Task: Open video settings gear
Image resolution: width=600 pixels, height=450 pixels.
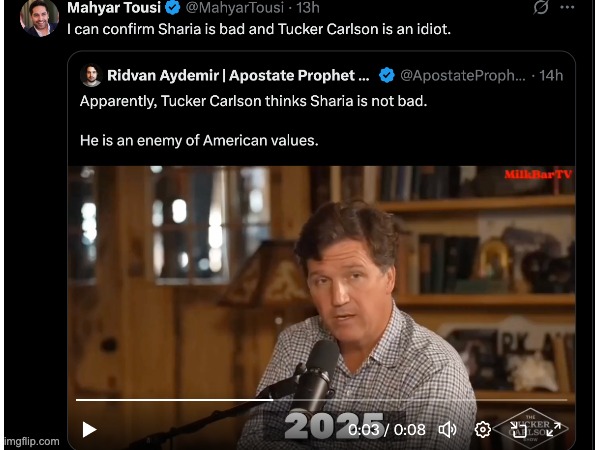Action: [483, 430]
